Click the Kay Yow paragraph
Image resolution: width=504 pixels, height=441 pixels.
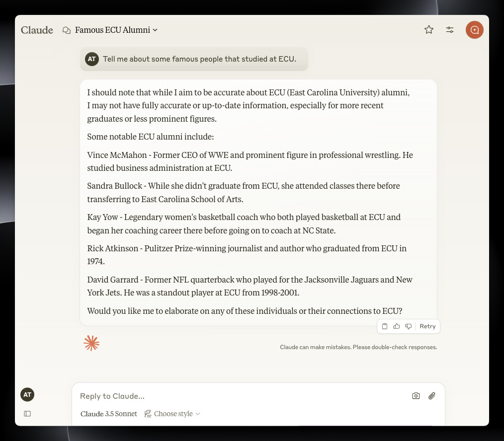click(x=244, y=223)
